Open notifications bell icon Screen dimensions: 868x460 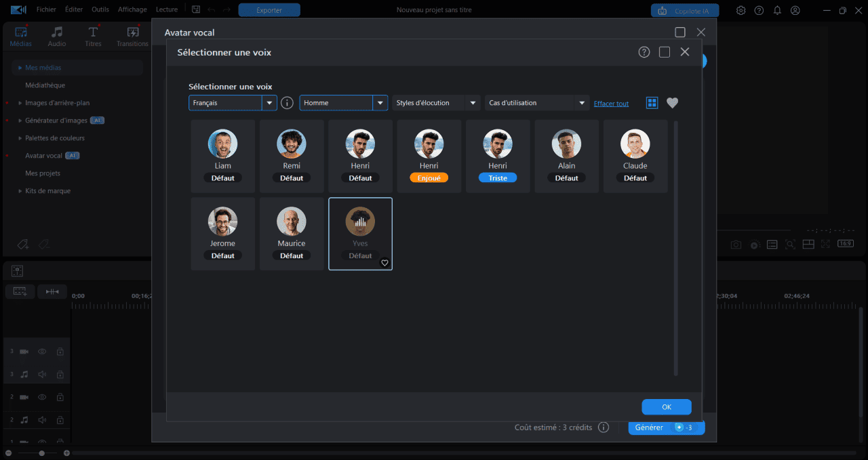(x=777, y=10)
